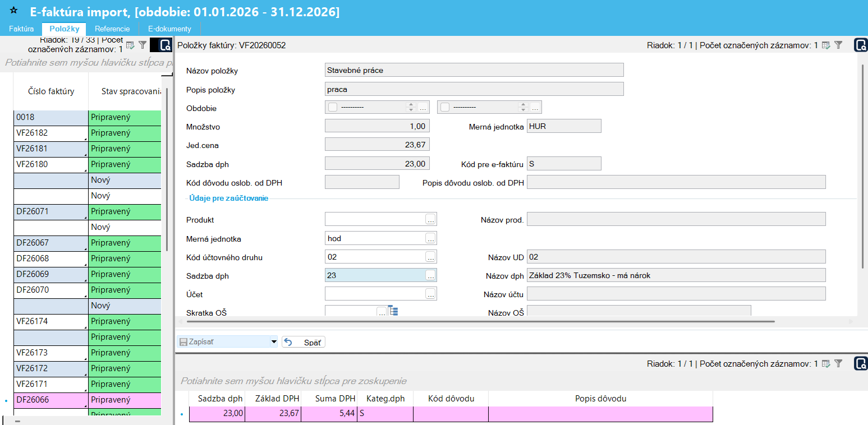
Task: Tick the first Obdobie date checkbox
Action: (333, 107)
